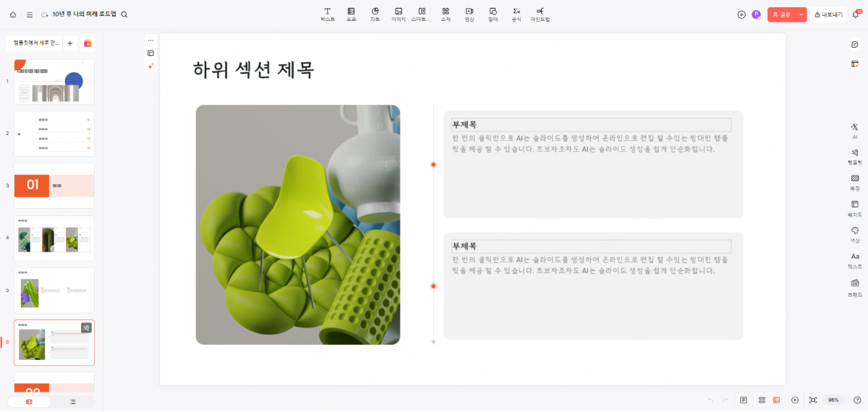This screenshot has width=868, height=412.
Task: Click transition icon on slide 6 thumbnail
Action: (x=86, y=327)
